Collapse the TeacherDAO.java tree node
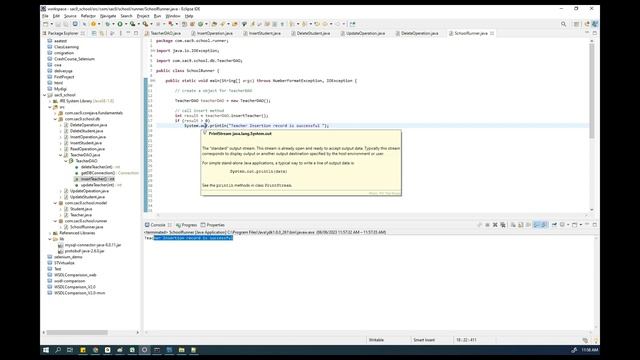The height and width of the screenshot is (360, 640). point(61,155)
